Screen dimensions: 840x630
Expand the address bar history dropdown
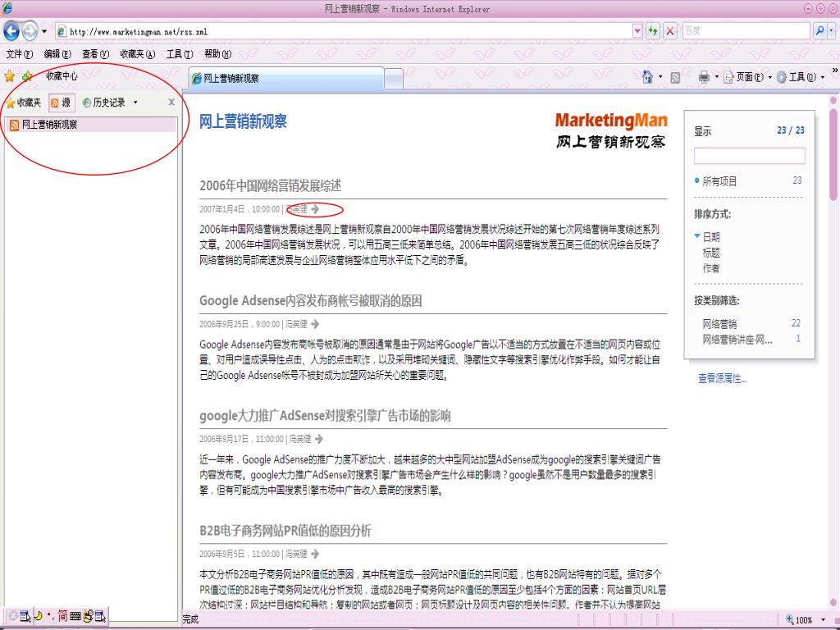pyautogui.click(x=637, y=31)
